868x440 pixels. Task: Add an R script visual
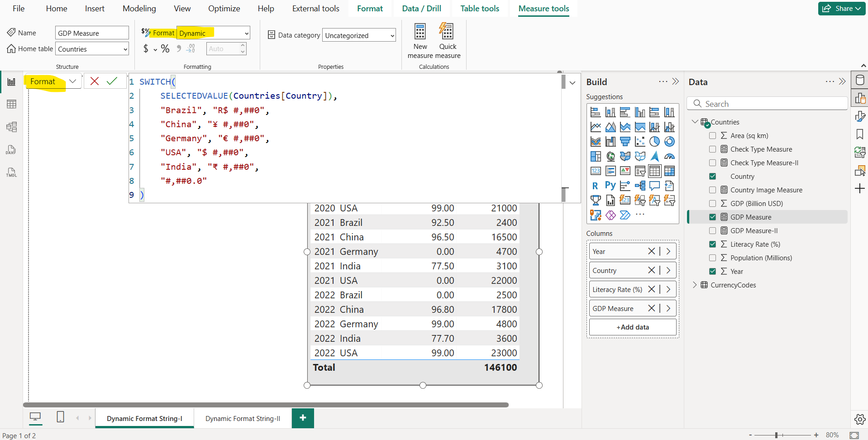pos(595,186)
